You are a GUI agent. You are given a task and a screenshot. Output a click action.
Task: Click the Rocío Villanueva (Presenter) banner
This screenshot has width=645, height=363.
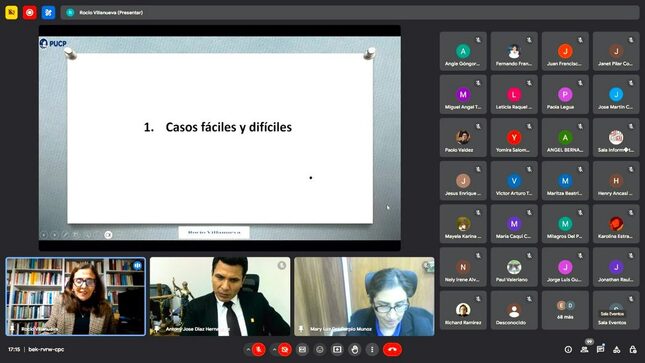pyautogui.click(x=350, y=12)
